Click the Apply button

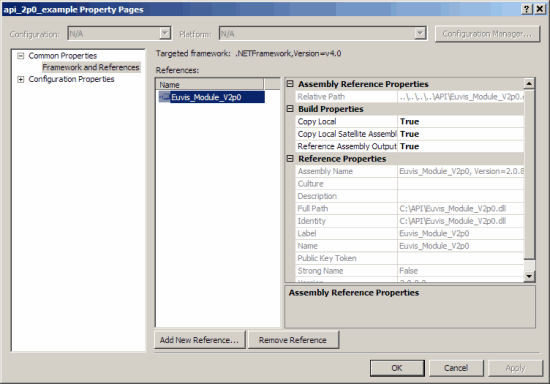pyautogui.click(x=515, y=368)
